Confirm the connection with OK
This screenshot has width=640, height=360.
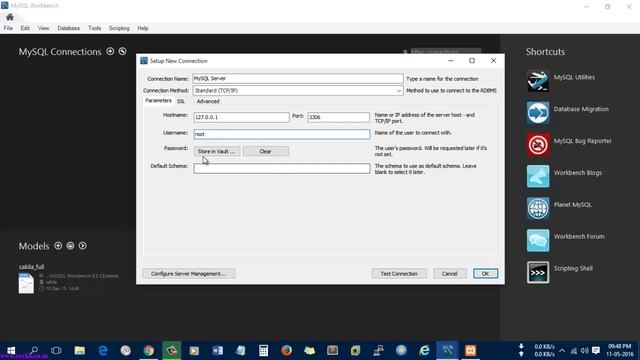click(x=485, y=273)
